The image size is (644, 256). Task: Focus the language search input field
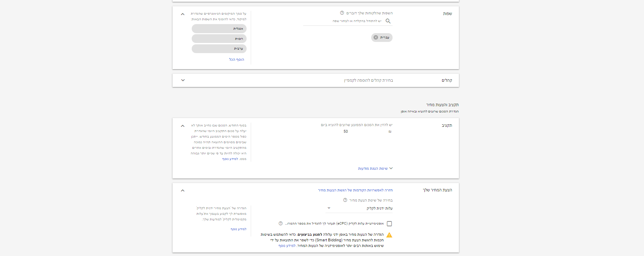(x=347, y=21)
